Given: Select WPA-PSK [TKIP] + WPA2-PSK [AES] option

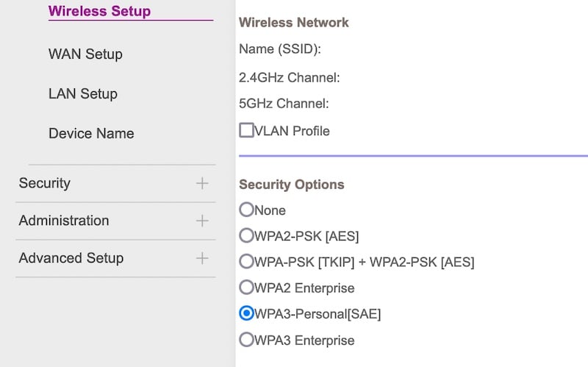Looking at the screenshot, I should tap(246, 262).
